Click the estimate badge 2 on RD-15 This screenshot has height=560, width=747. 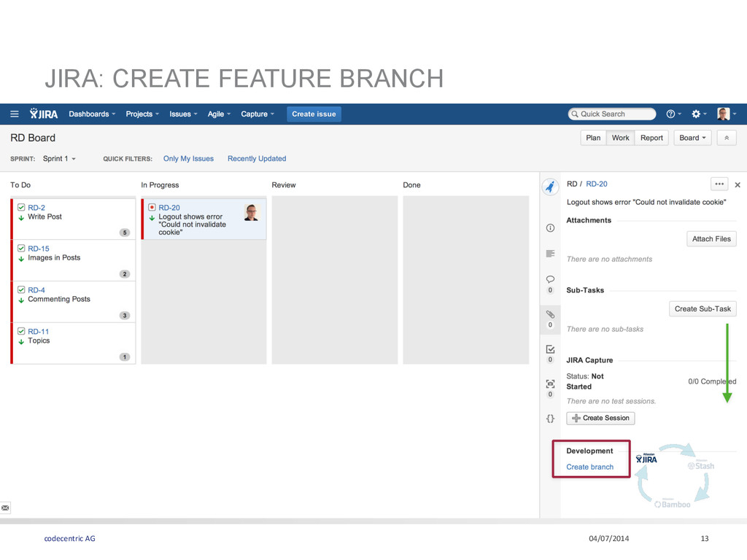coord(125,274)
